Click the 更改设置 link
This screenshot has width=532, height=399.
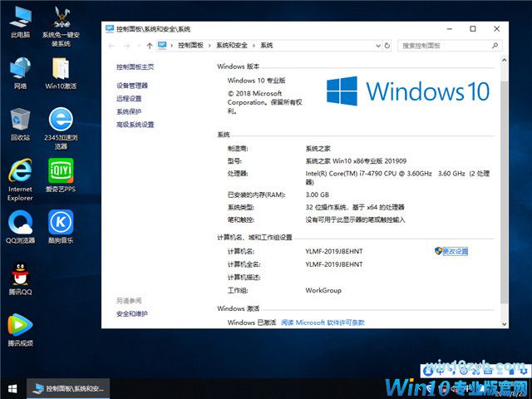[456, 251]
